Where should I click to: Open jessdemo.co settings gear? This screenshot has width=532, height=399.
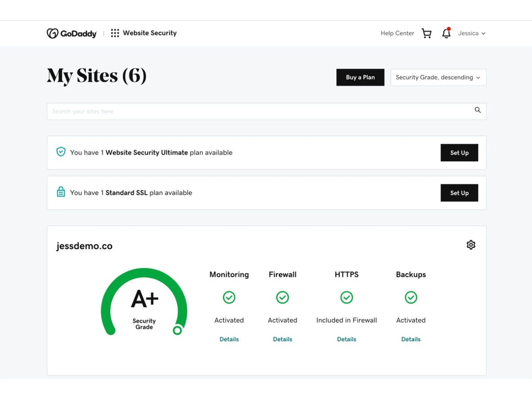tap(471, 245)
